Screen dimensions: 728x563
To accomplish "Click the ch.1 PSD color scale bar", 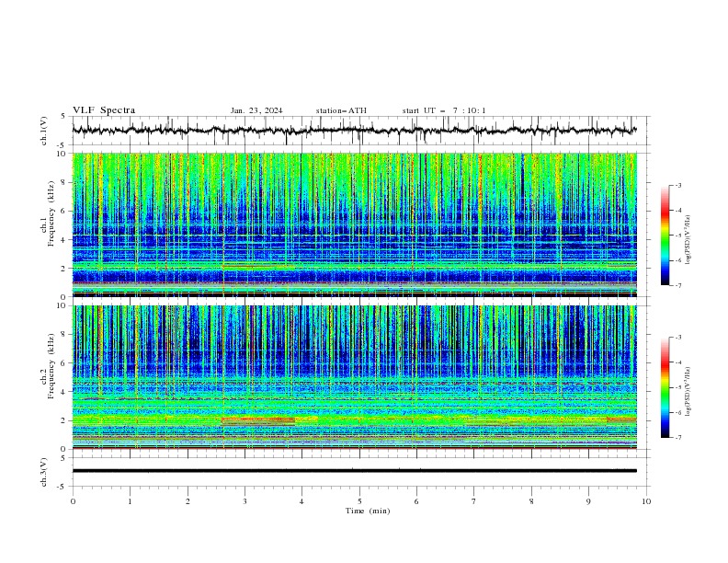I will click(665, 236).
